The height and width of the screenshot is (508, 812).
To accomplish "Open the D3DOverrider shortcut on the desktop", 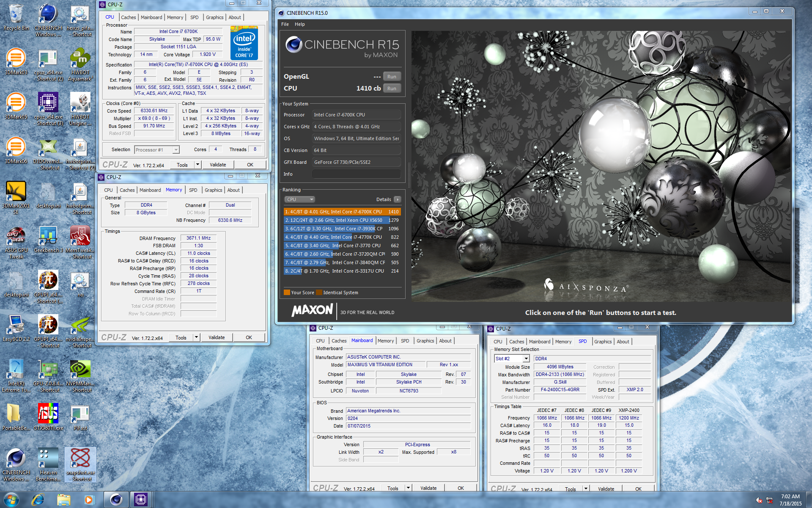I will [x=48, y=153].
